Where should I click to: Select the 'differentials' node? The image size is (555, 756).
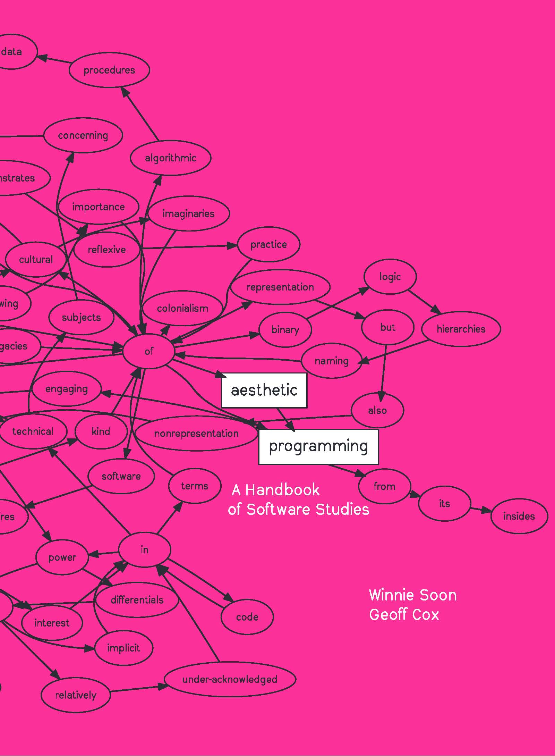(137, 600)
